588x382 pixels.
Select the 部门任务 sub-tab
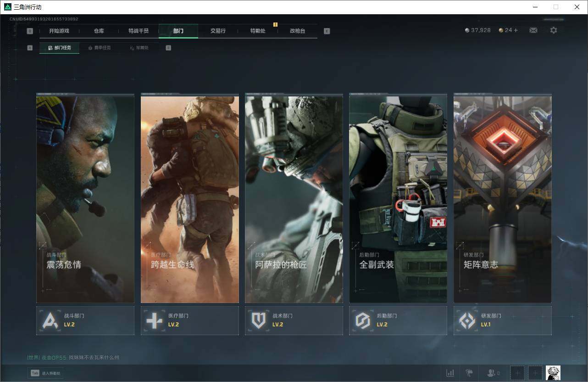point(60,48)
